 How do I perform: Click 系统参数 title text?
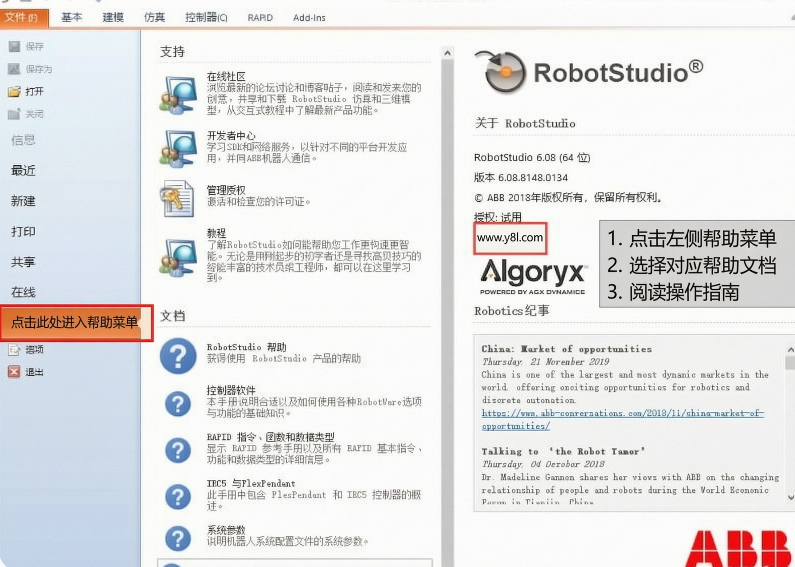pos(226,530)
